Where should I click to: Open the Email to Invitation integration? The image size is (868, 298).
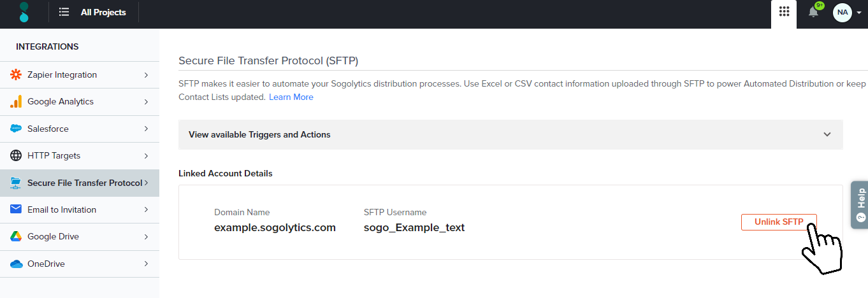point(62,210)
